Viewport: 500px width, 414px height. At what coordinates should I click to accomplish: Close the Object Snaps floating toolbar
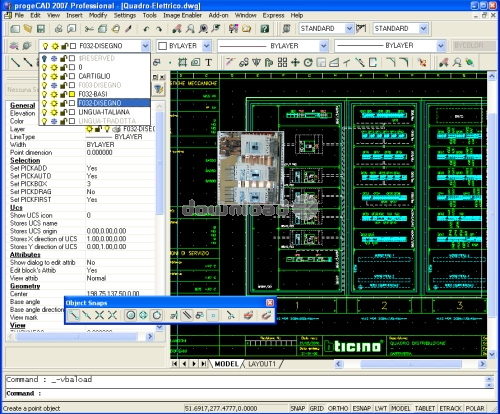click(x=270, y=303)
